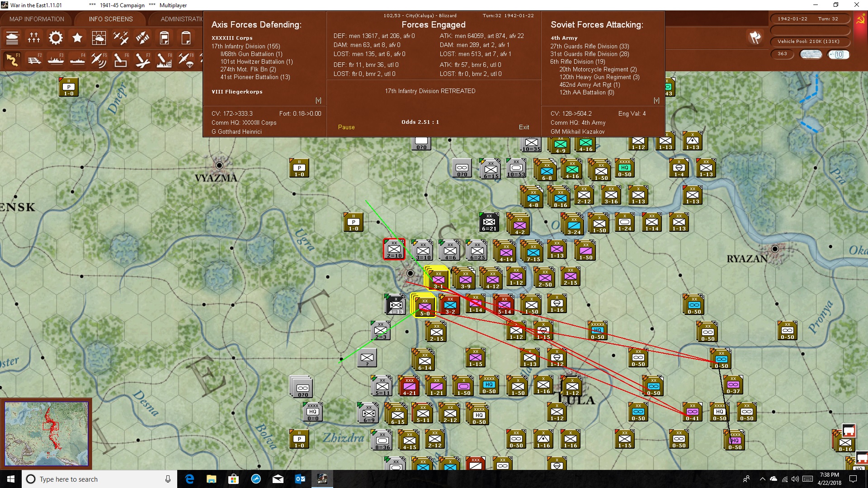Expand Soviet forces detail [v] toggle
The height and width of the screenshot is (488, 868).
click(x=656, y=100)
